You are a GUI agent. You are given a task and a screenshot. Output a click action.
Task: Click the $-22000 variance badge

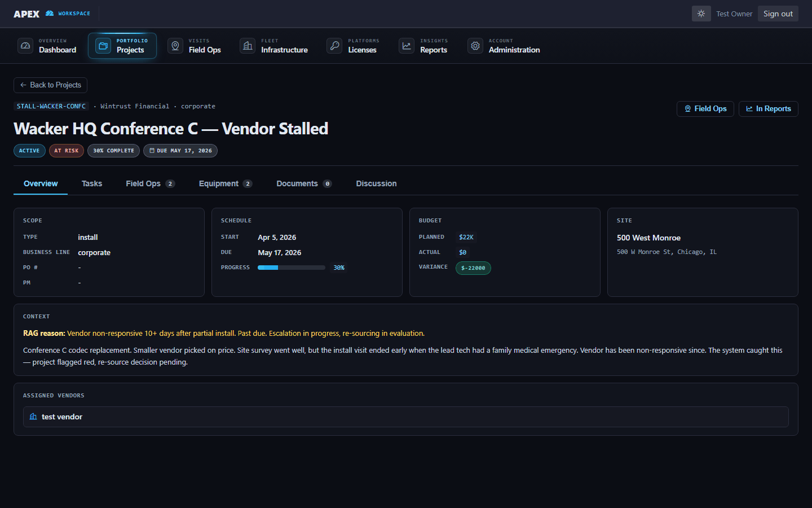[x=473, y=268]
